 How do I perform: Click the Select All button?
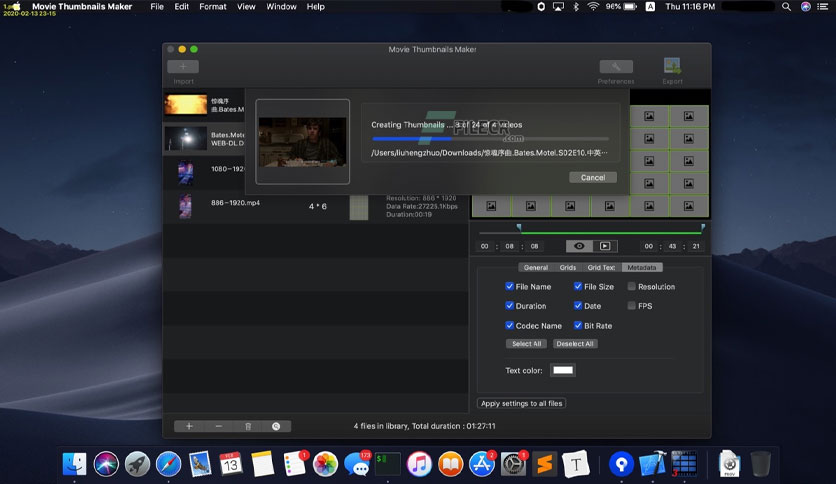(526, 344)
